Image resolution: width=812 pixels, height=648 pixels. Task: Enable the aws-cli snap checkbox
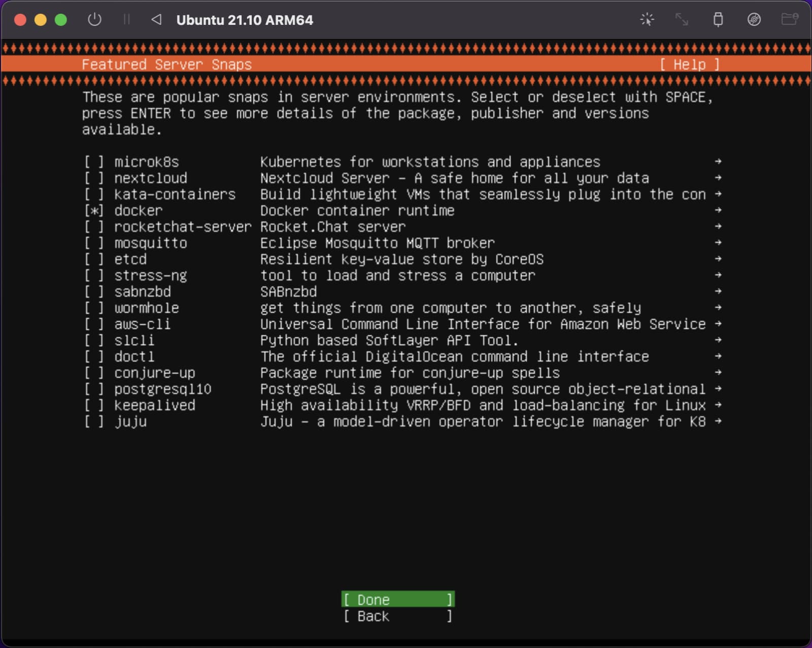tap(94, 325)
